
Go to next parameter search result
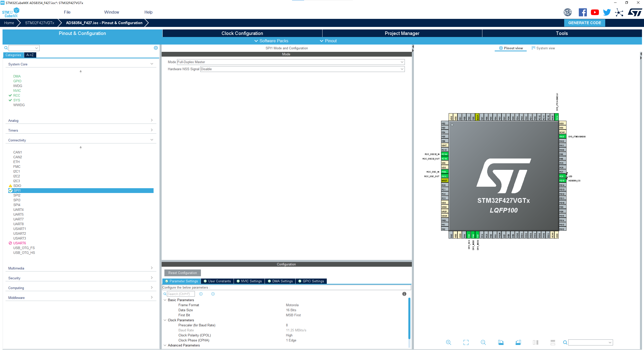pyautogui.click(x=213, y=294)
